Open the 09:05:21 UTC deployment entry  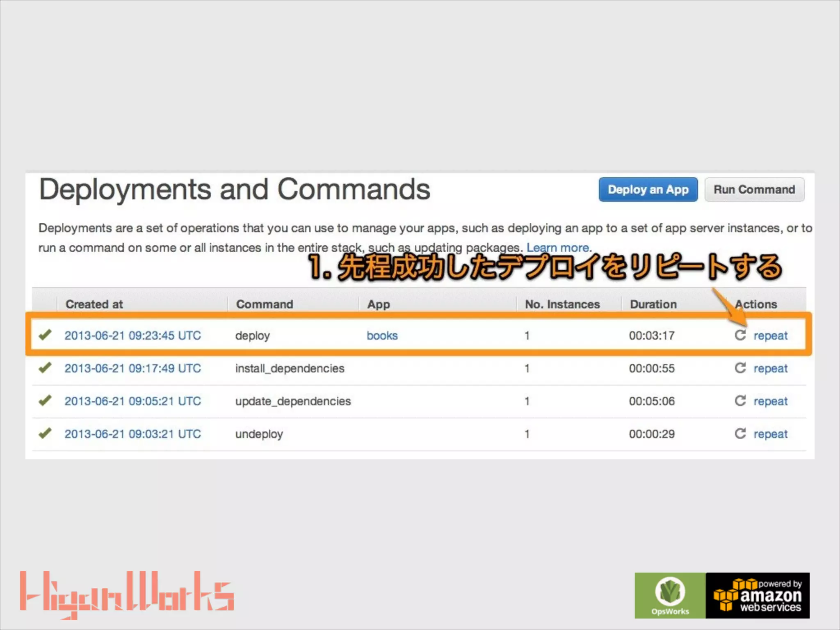[x=132, y=401]
